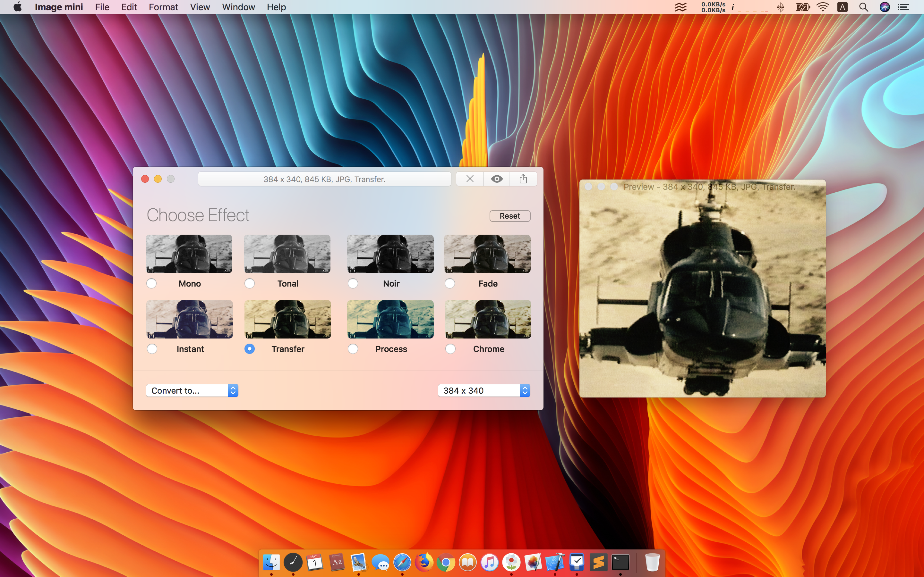Screen dimensions: 924x577
Task: Open the File menu
Action: point(102,7)
